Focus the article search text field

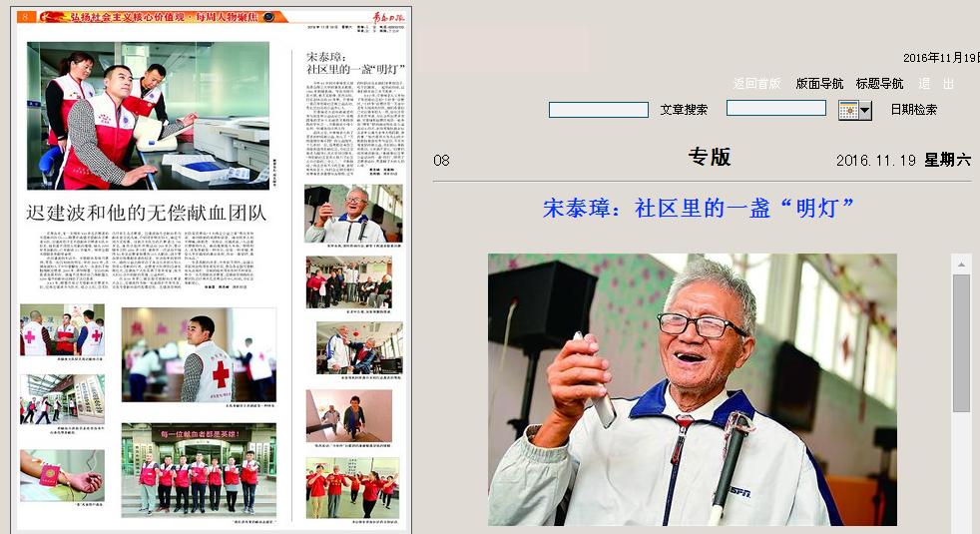(599, 110)
